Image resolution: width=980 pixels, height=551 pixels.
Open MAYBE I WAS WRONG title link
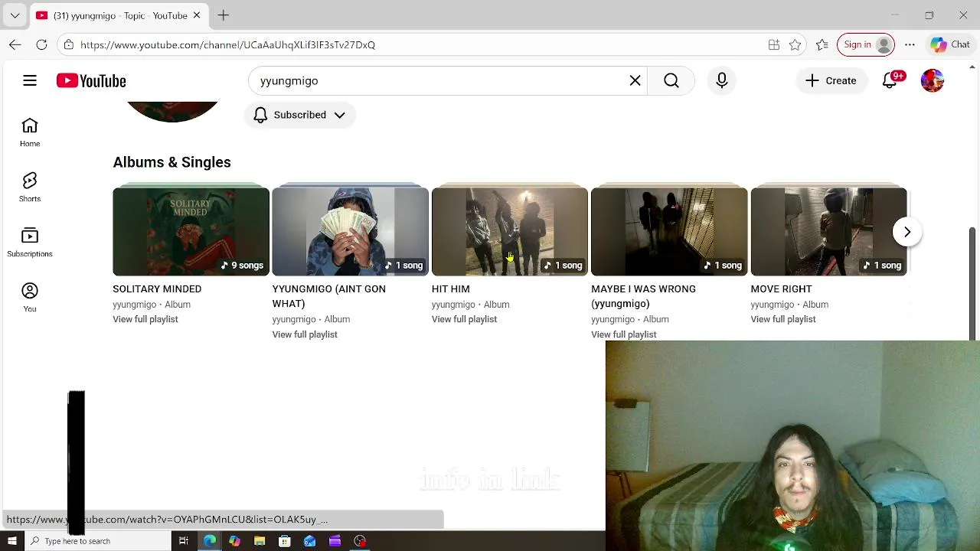click(x=643, y=296)
